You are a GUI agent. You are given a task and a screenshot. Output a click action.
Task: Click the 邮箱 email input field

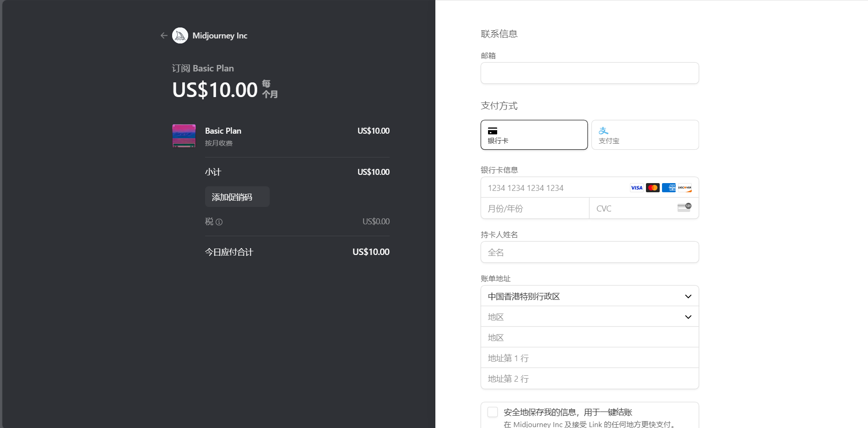click(x=590, y=73)
